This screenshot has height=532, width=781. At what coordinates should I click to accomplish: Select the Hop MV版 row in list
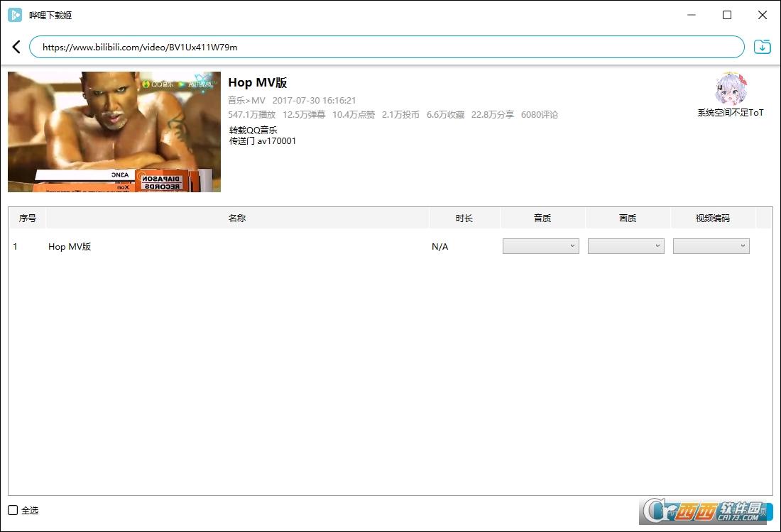390,246
